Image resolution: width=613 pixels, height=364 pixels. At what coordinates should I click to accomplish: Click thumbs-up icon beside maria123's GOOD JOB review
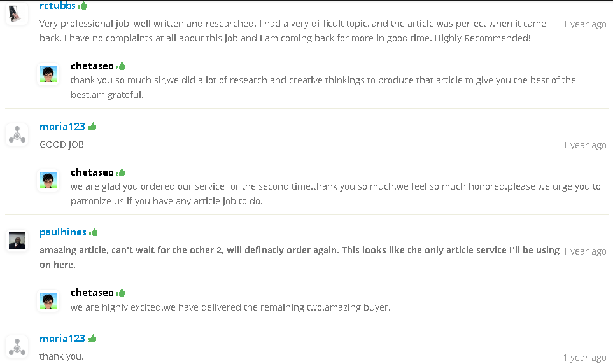pyautogui.click(x=92, y=127)
